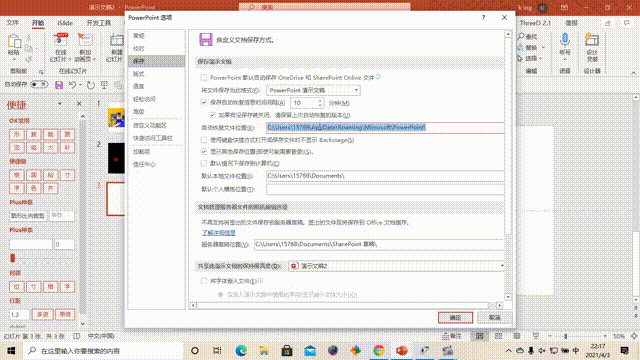640x360 pixels.
Task: Start slideshow from beginning via toolbar icon
Action: (x=104, y=85)
